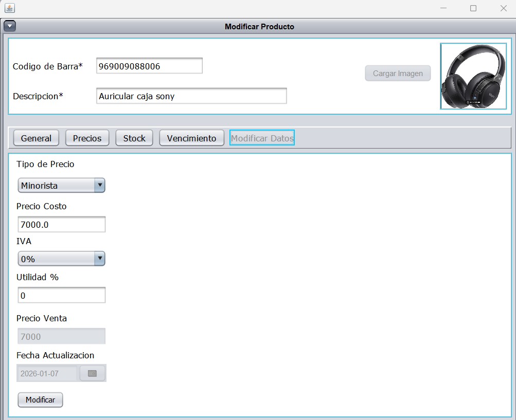Screen dimensions: 516x420
Task: Open the calendar picker for Fecha Actualizacion
Action: [92, 374]
